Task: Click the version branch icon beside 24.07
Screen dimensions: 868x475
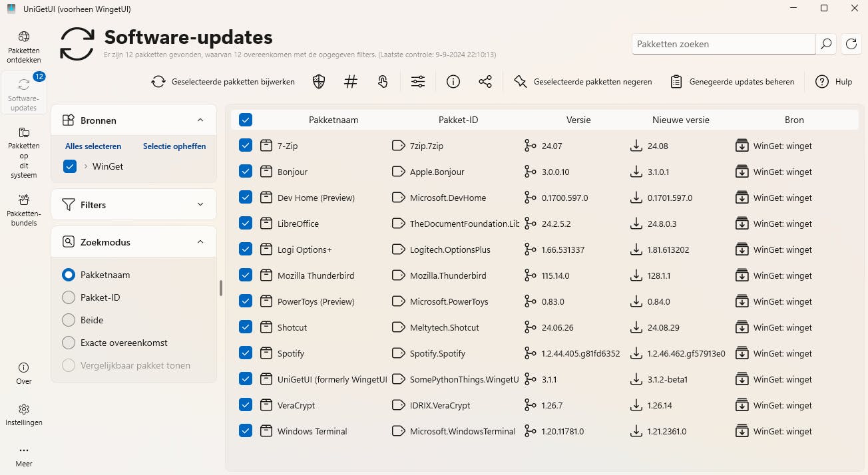Action: (x=530, y=146)
